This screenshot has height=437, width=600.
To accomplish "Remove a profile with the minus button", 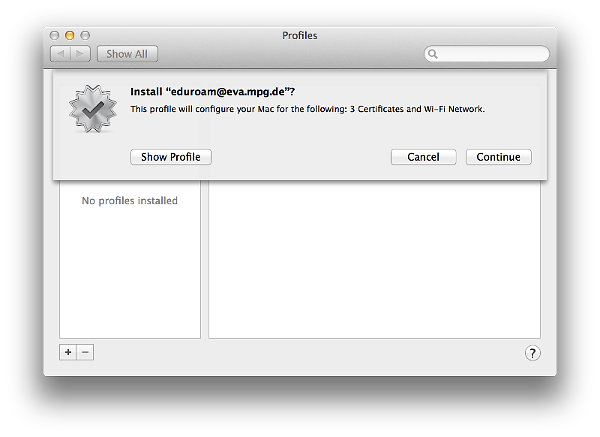I will (85, 352).
